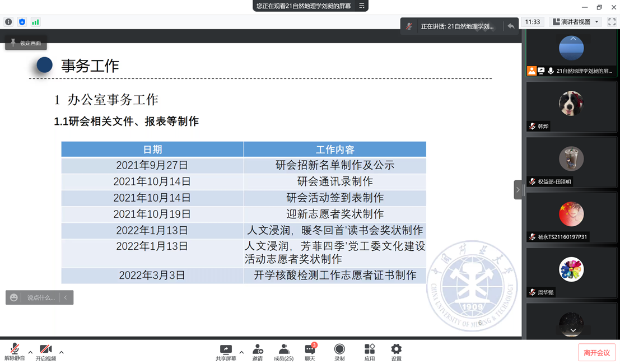Toggle the lock screen (锁定画面) pin

click(x=26, y=43)
